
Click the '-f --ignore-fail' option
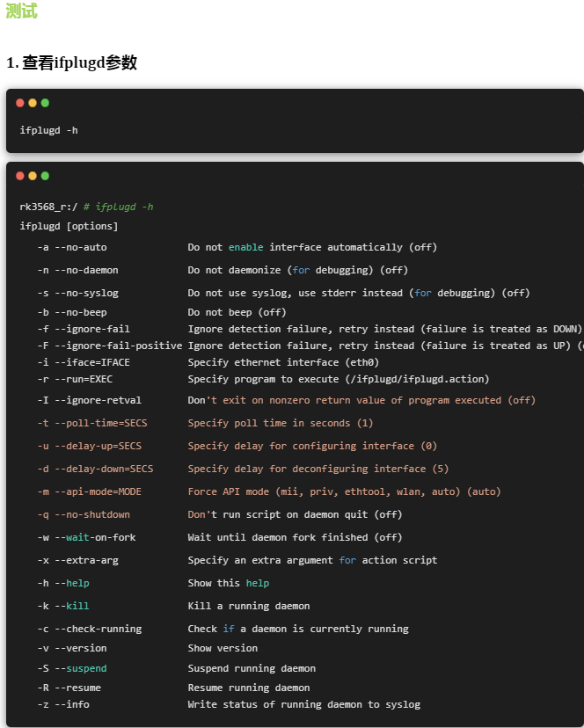coord(84,329)
